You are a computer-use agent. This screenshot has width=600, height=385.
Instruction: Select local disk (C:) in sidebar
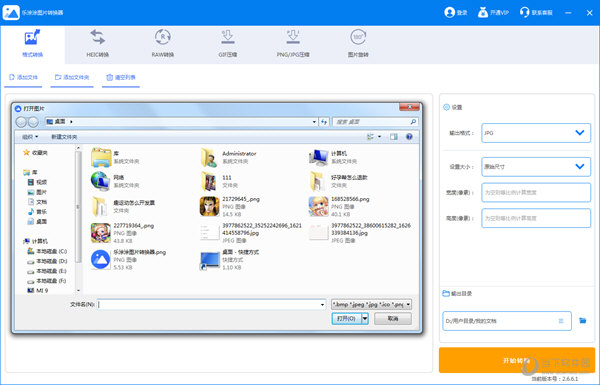point(47,251)
